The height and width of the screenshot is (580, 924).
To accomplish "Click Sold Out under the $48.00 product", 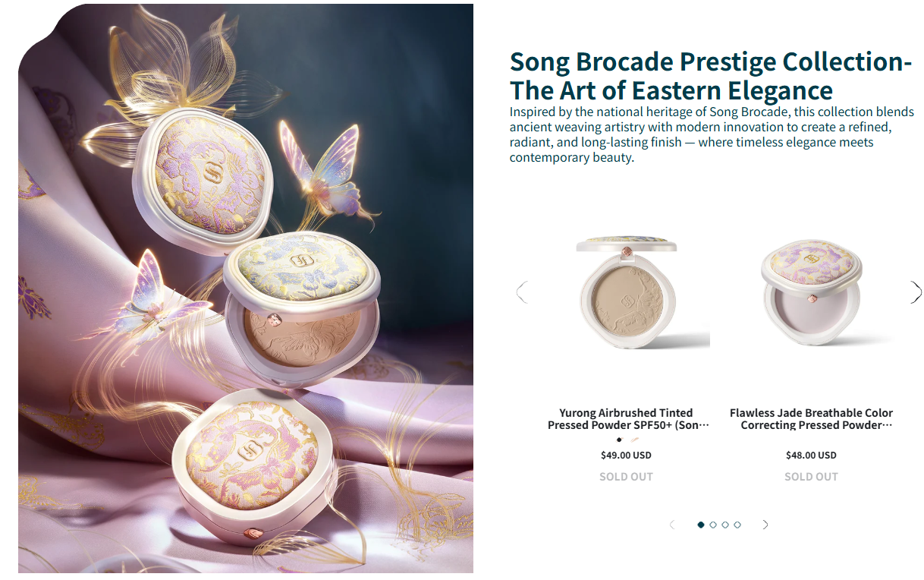I will point(811,477).
